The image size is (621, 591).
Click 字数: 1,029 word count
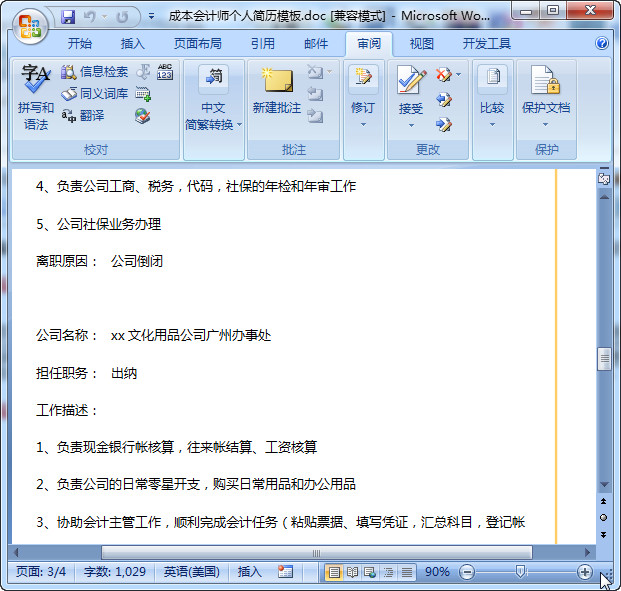coord(114,572)
